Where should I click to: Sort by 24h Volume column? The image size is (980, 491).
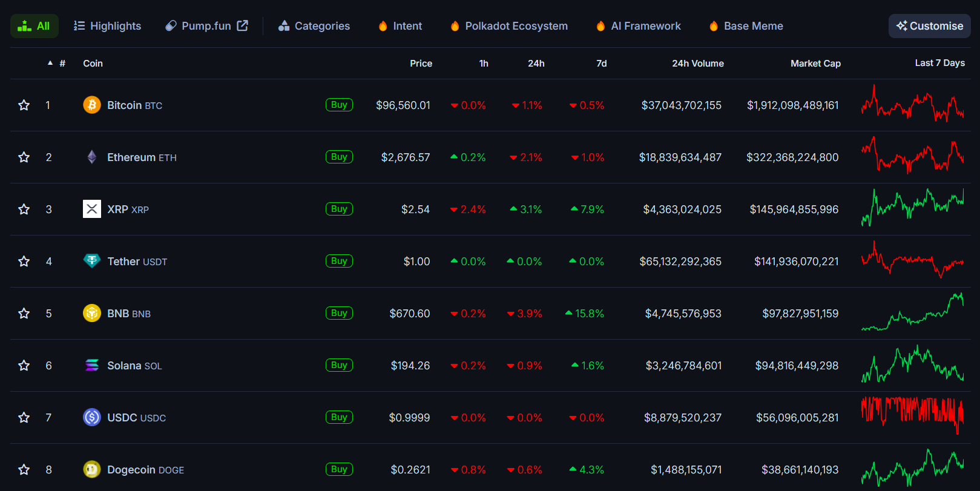pyautogui.click(x=698, y=63)
